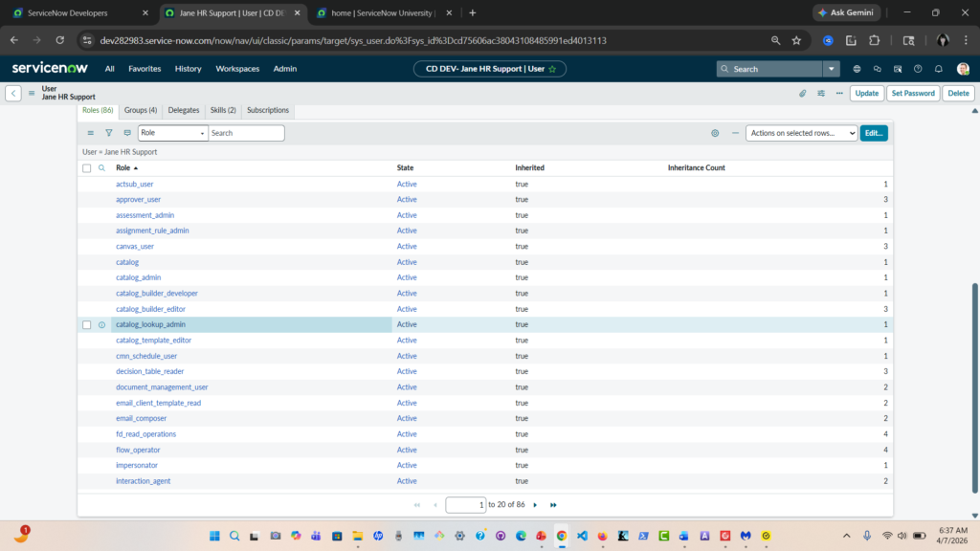Click the help question mark icon
The height and width of the screenshot is (551, 980).
(x=918, y=69)
